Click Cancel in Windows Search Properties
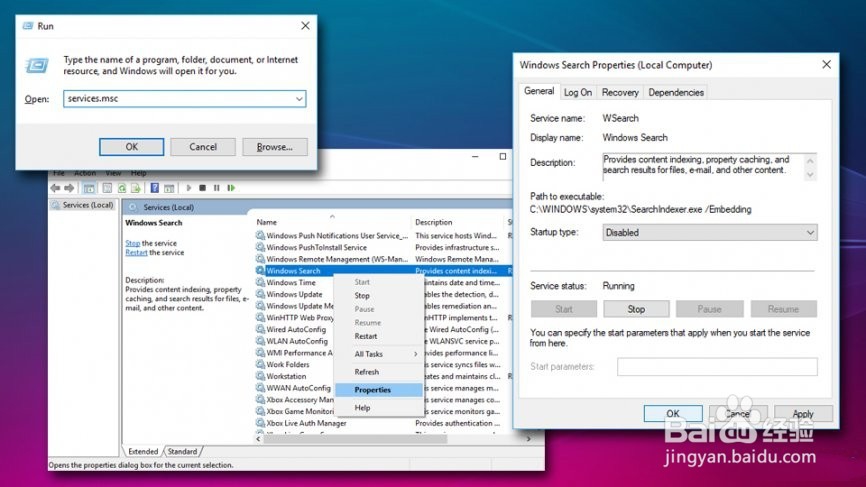 [738, 414]
